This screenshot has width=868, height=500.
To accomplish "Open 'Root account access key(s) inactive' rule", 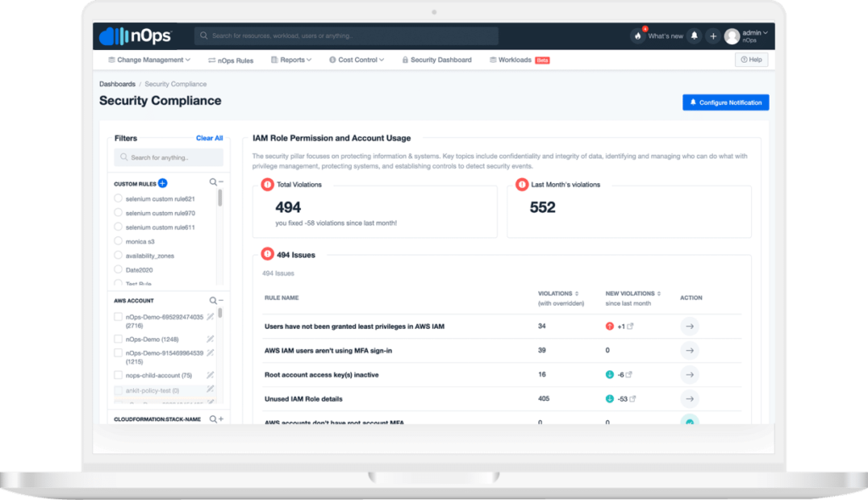I will pyautogui.click(x=321, y=375).
